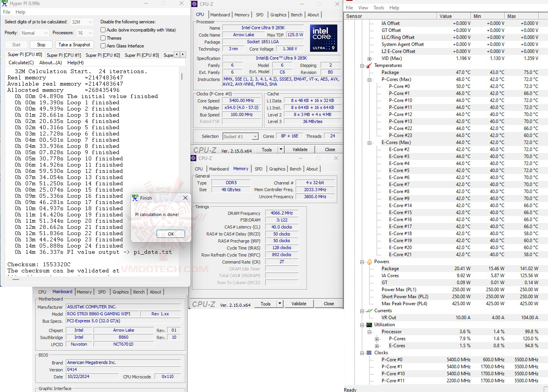Click the pi icon in the Finish dialog

(x=135, y=198)
